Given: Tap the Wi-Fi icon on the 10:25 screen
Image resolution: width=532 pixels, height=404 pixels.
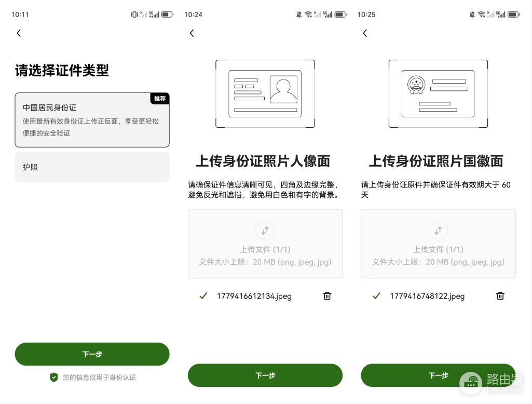Looking at the screenshot, I should coord(482,14).
